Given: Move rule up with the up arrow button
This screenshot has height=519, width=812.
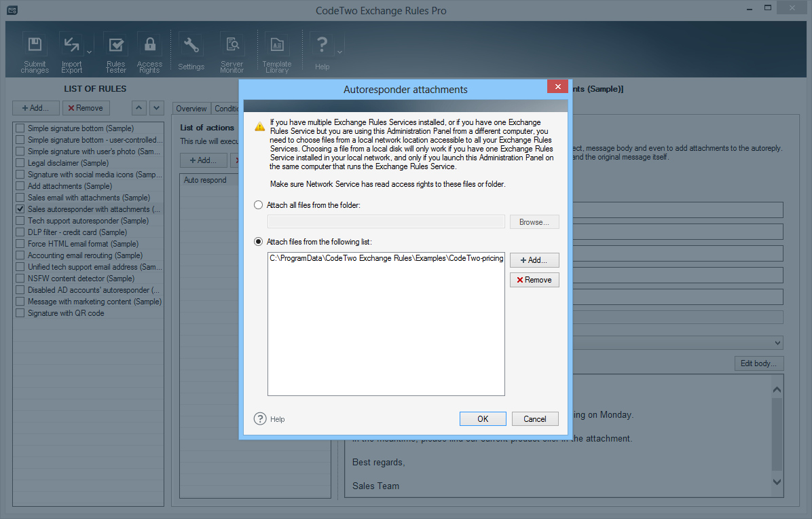Looking at the screenshot, I should pyautogui.click(x=139, y=108).
